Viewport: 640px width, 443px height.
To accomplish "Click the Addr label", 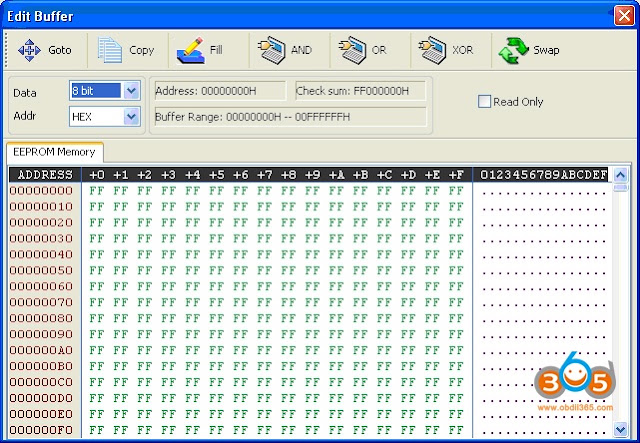I will tap(25, 116).
